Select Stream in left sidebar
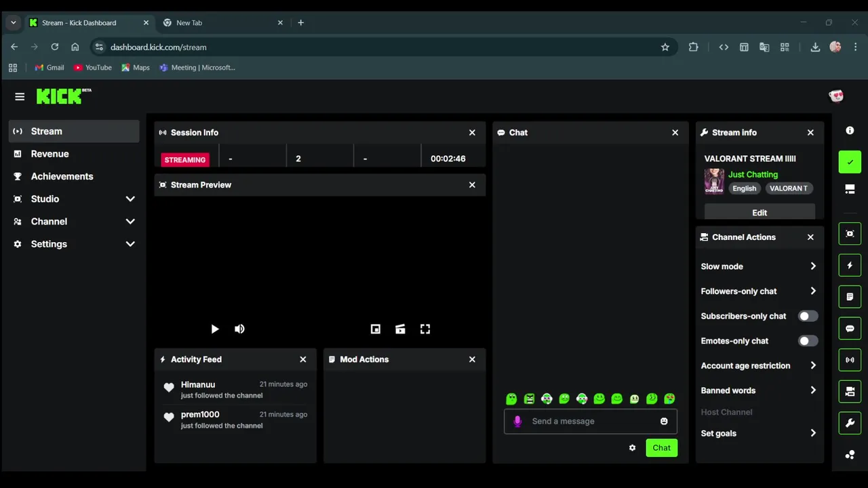Image resolution: width=868 pixels, height=488 pixels. point(74,131)
